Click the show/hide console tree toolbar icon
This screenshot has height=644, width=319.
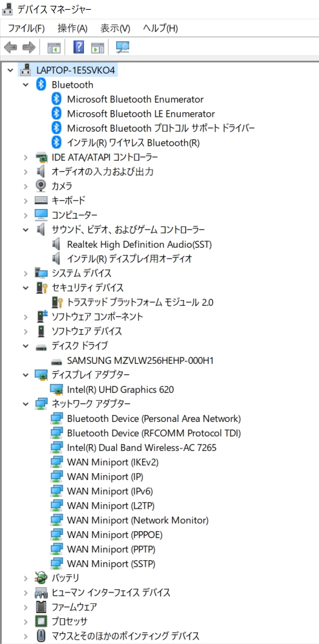(54, 48)
